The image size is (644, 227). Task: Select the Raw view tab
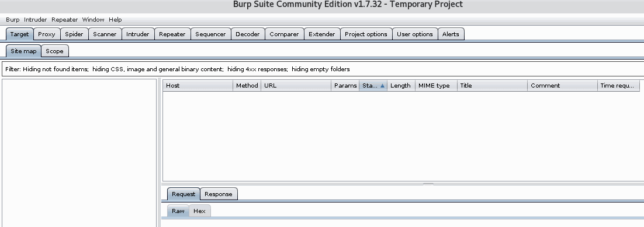pyautogui.click(x=178, y=211)
